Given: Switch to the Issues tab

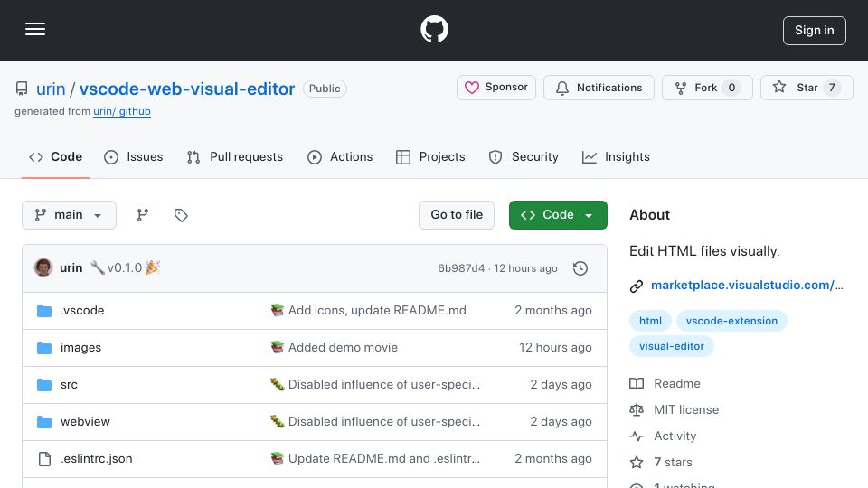Looking at the screenshot, I should click(134, 157).
